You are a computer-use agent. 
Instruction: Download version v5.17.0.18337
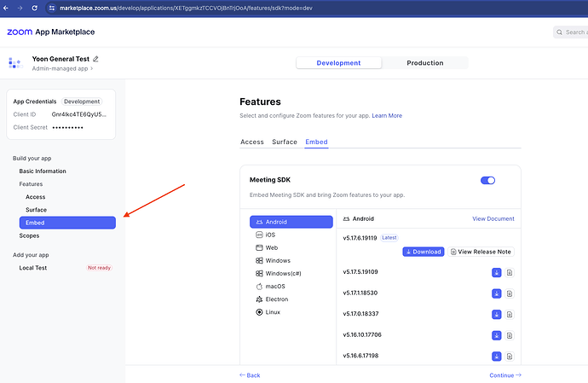click(497, 314)
